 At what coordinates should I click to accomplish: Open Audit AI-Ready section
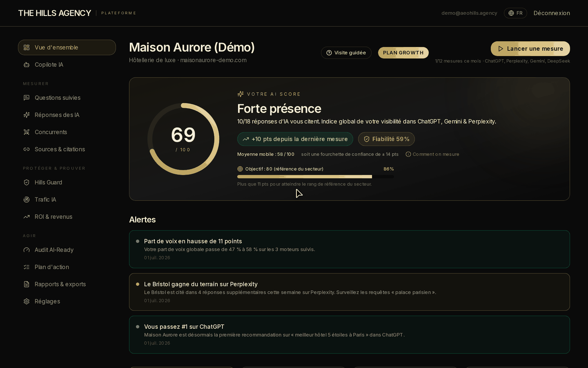tap(67, 250)
